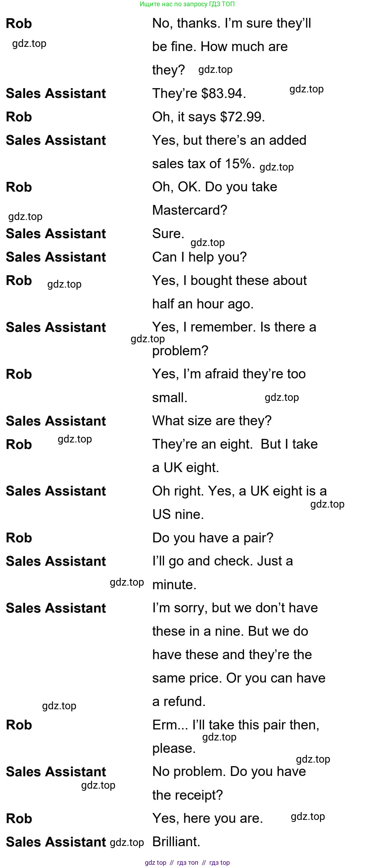Click the line "What size are they?"
This screenshot has height=868, width=375.
[212, 421]
